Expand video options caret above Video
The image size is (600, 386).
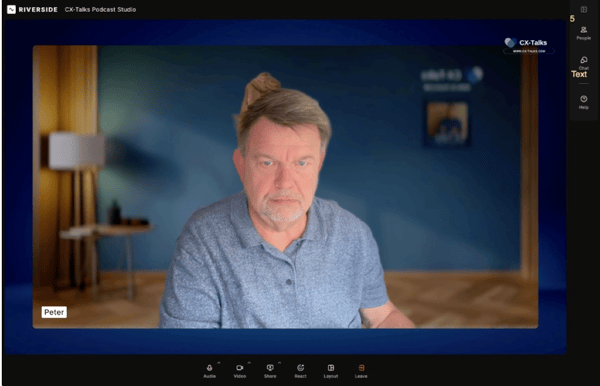pyautogui.click(x=249, y=362)
